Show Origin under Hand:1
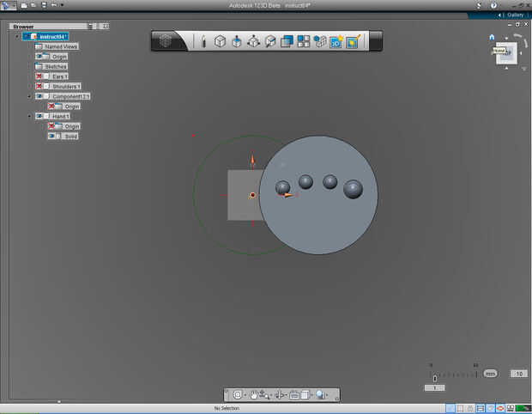The width and height of the screenshot is (532, 414). click(x=51, y=126)
